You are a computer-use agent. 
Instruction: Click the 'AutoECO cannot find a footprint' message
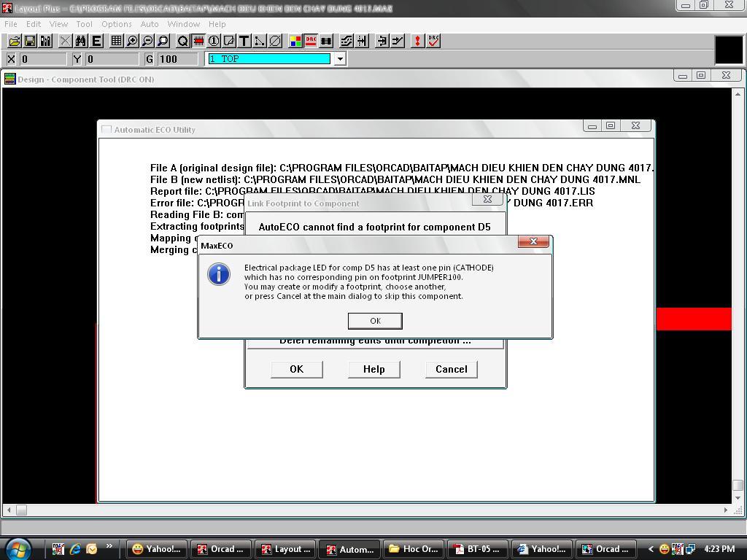374,227
